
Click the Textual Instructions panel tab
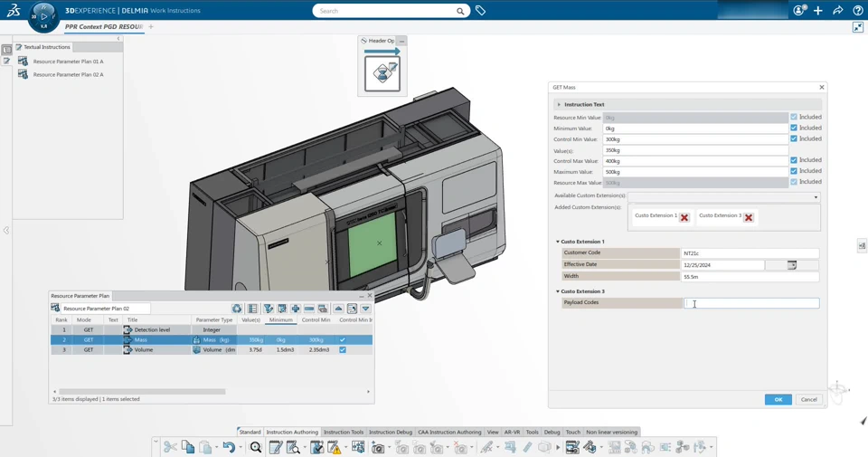[x=43, y=47]
